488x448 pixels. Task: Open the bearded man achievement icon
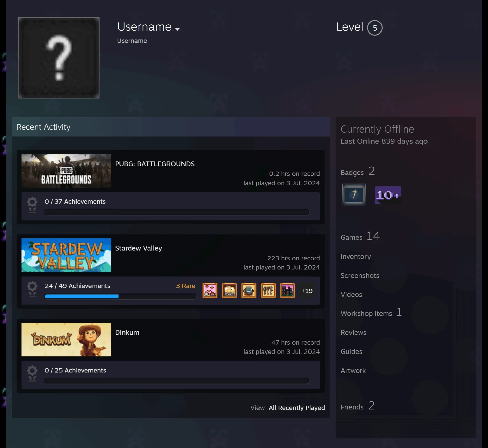tap(229, 290)
